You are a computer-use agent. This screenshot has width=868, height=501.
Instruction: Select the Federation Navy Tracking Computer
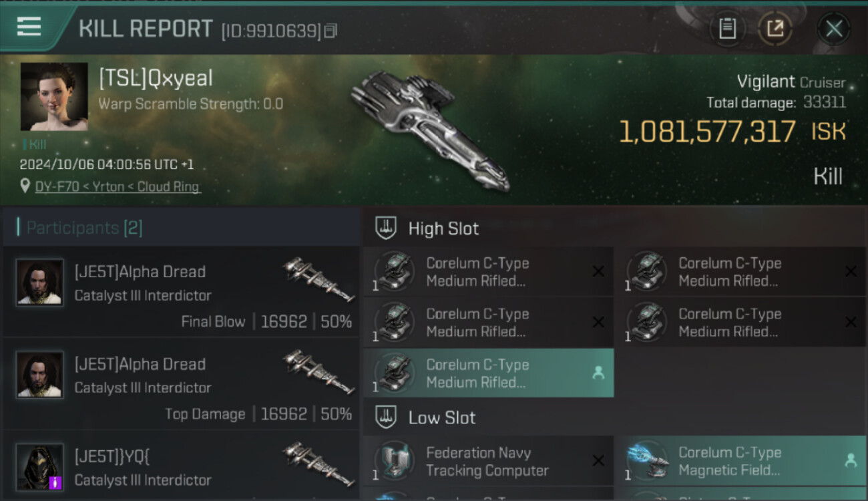tap(488, 461)
